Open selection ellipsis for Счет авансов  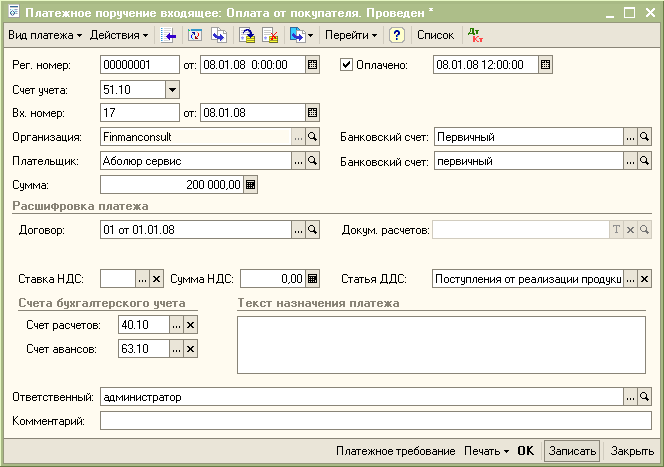177,349
